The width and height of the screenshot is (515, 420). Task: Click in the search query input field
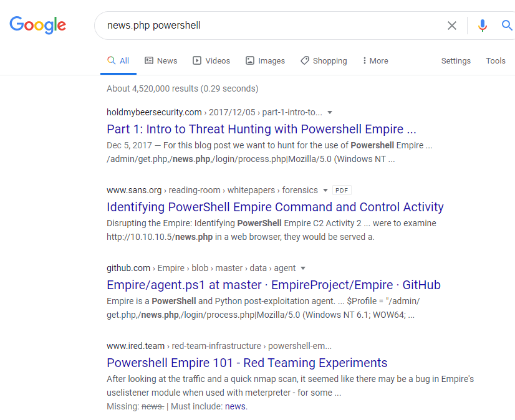tap(268, 26)
